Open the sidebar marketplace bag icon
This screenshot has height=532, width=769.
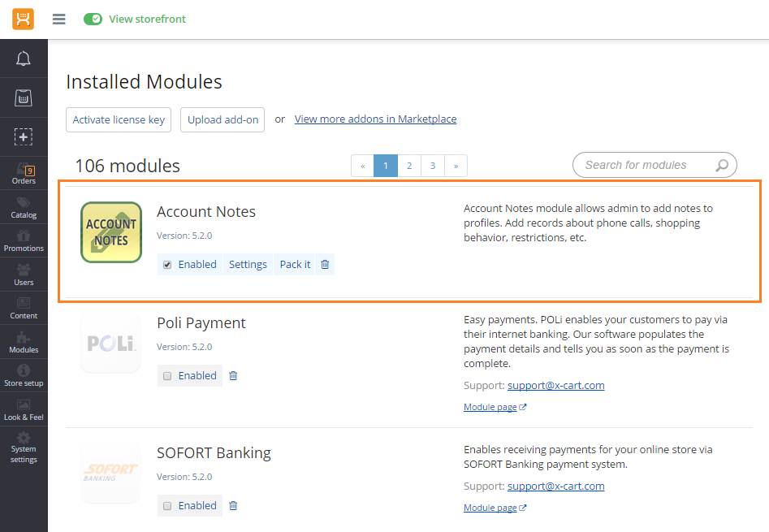pyautogui.click(x=23, y=97)
